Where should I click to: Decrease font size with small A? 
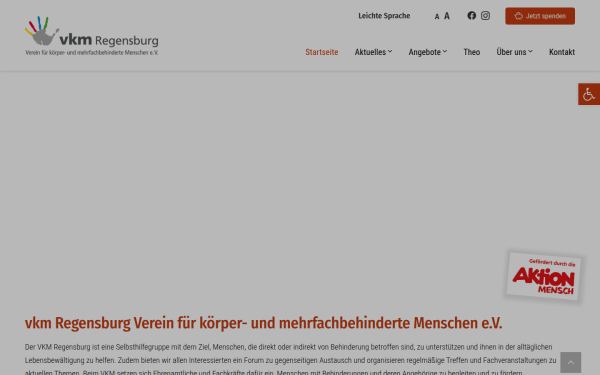pyautogui.click(x=437, y=16)
